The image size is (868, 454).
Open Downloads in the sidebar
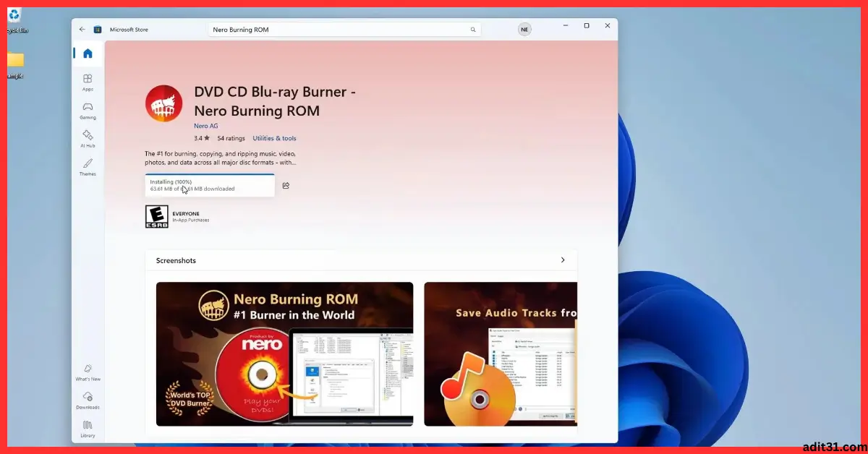(88, 401)
